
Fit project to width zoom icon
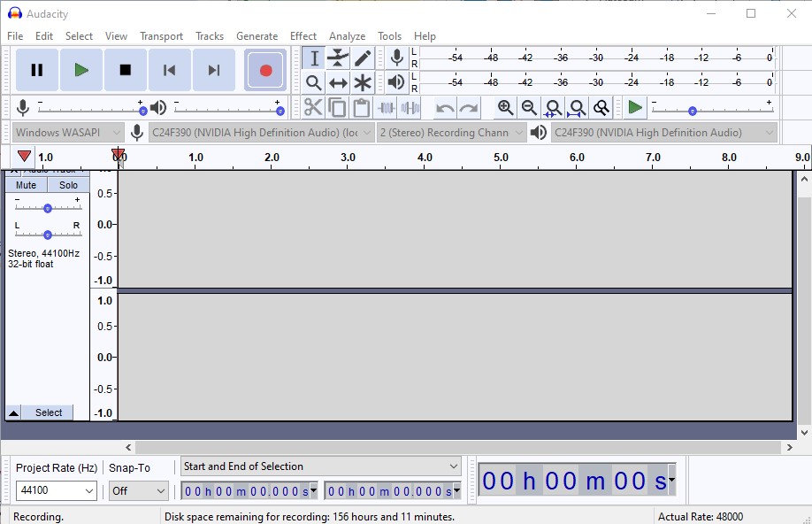coord(577,107)
